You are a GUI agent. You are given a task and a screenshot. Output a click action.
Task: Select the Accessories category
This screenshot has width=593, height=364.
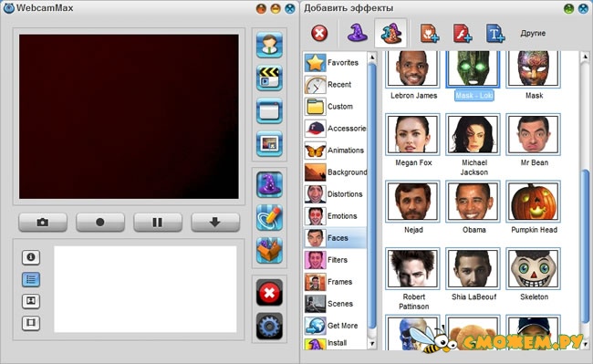click(x=335, y=129)
